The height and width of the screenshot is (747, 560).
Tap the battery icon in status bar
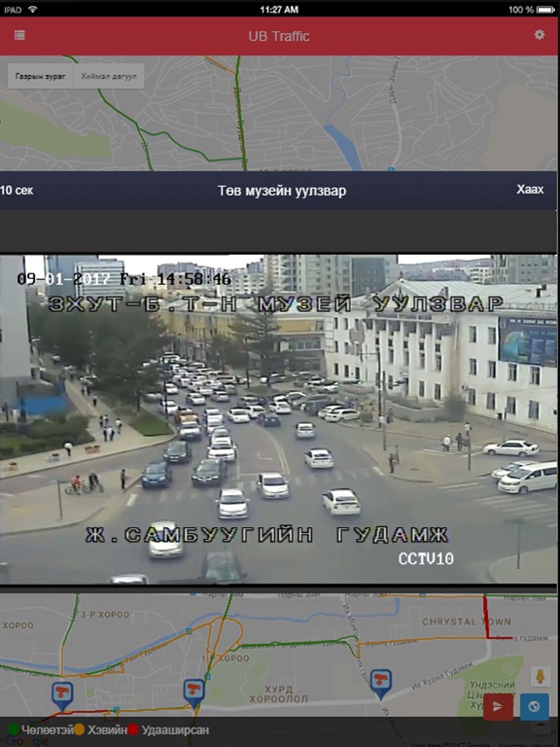(545, 9)
